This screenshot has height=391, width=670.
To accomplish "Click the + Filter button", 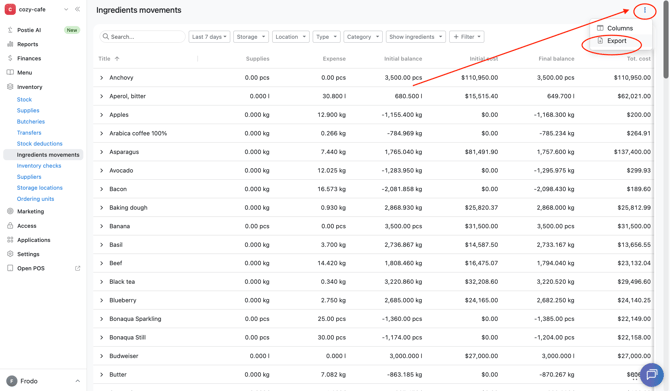I will (x=467, y=37).
